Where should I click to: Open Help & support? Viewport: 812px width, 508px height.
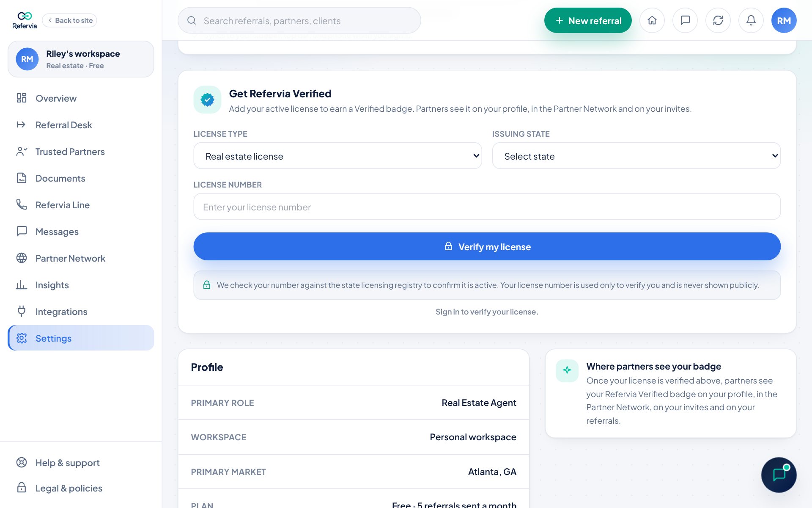81,463
